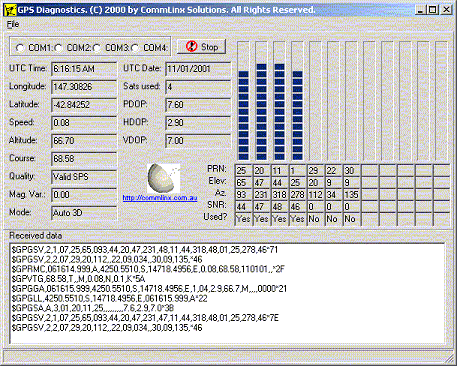Click SNR cell 48
Screen dimensions: 457x366
tap(280, 207)
